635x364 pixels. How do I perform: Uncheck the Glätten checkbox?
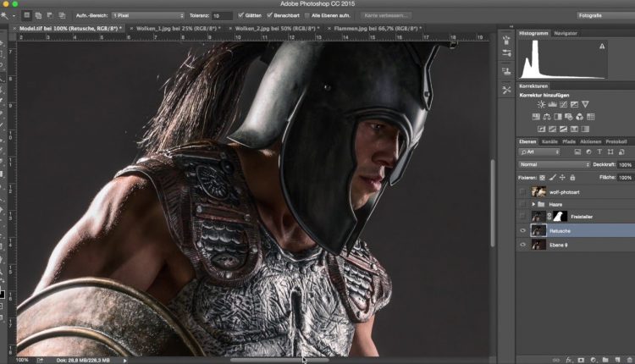point(241,15)
